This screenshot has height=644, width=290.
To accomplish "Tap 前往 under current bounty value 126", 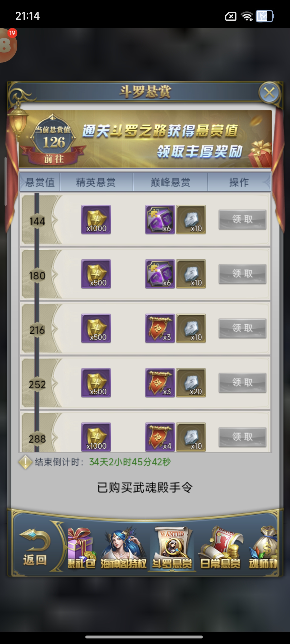I will tap(54, 159).
